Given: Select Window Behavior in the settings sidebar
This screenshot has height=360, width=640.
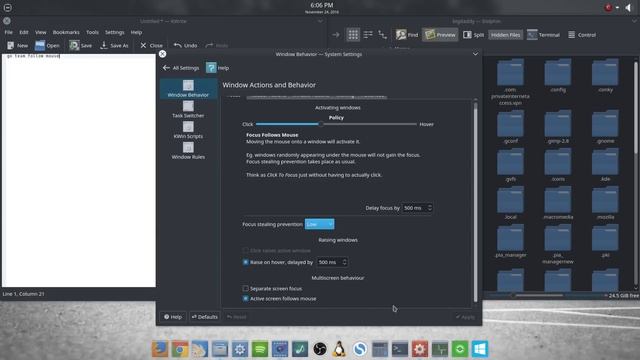Looking at the screenshot, I should coord(188,89).
